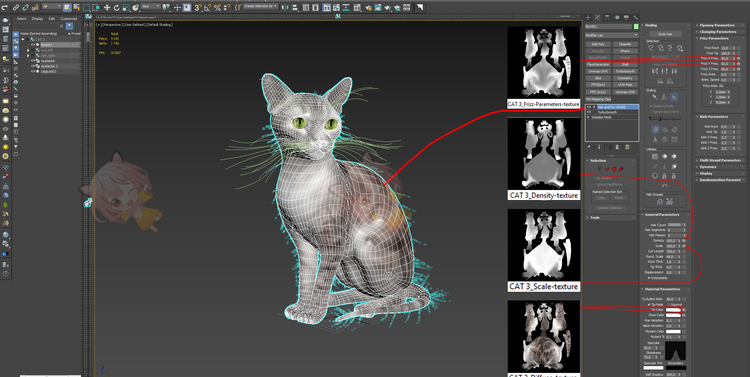Open Customize menu in scene explorer
750x377 pixels.
coord(69,19)
